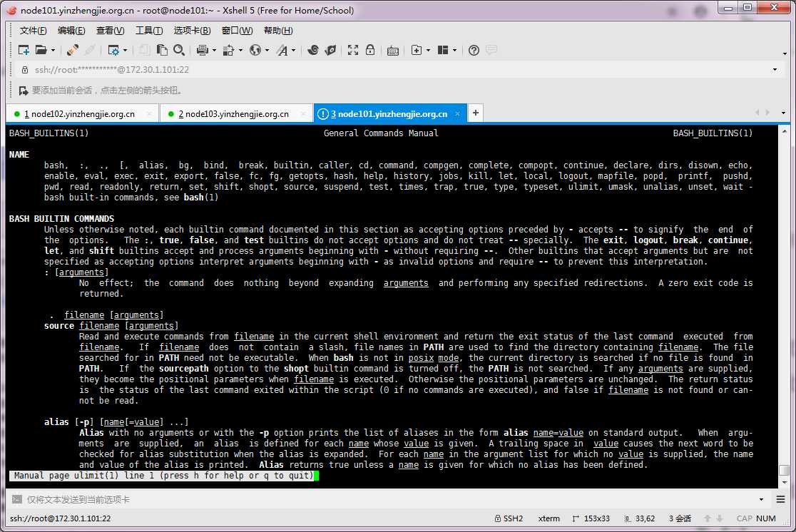The height and width of the screenshot is (532, 796).
Task: Click the Copy icon in toolbar
Action: [x=144, y=50]
